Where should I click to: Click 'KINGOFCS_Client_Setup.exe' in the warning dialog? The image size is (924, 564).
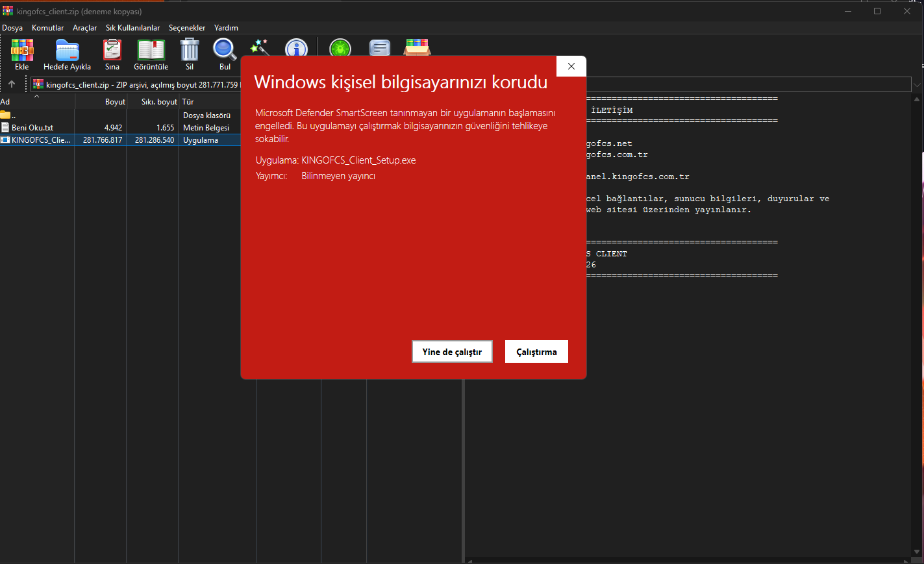click(358, 160)
